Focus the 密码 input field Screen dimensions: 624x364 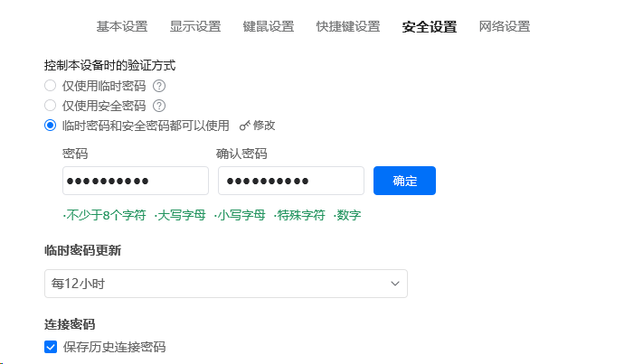pyautogui.click(x=136, y=181)
